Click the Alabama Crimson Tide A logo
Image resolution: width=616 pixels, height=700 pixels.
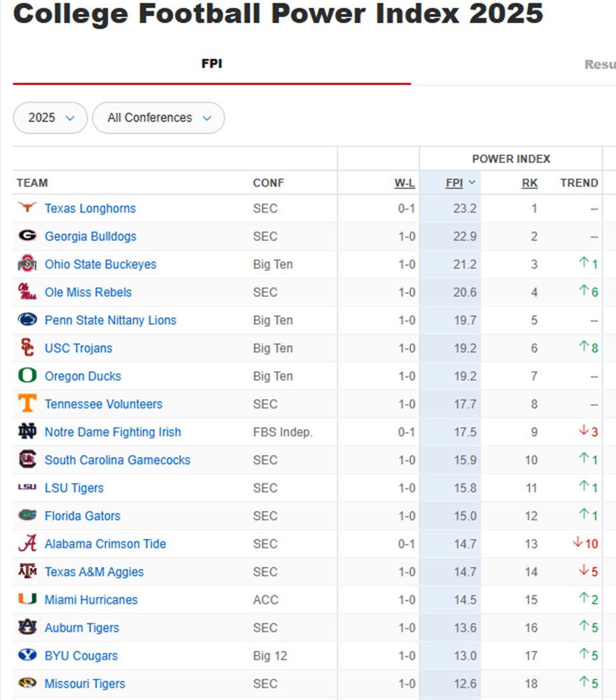click(28, 543)
